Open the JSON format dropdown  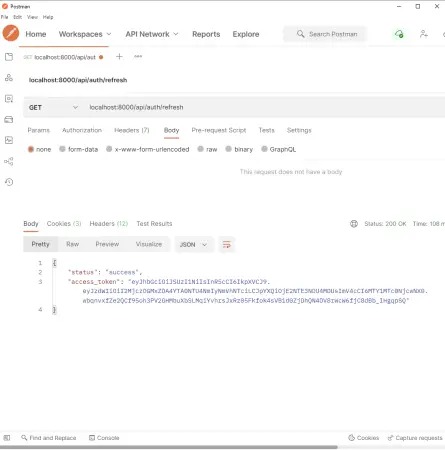[x=194, y=245]
